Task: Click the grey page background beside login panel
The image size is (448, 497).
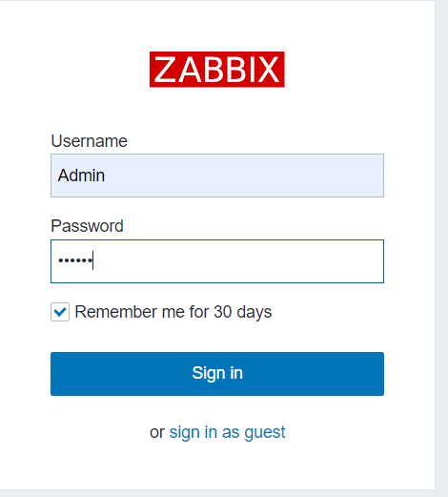Action: (441, 248)
